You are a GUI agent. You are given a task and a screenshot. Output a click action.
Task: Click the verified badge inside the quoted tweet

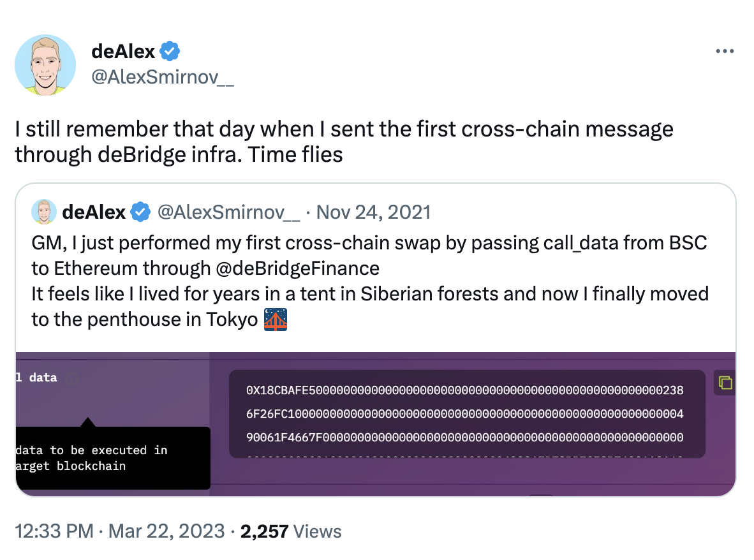140,212
